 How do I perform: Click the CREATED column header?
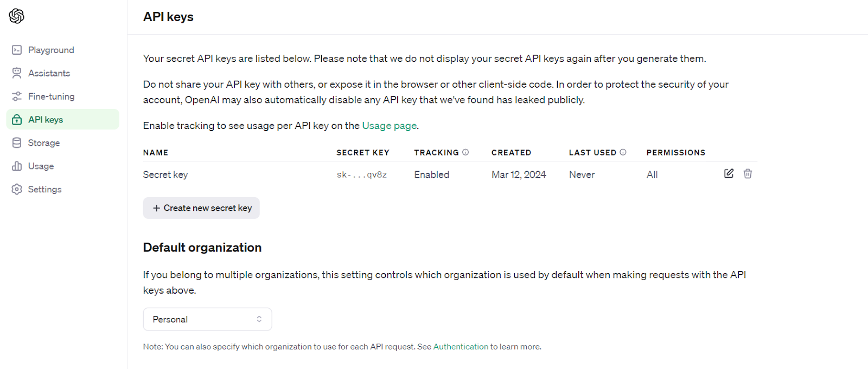pyautogui.click(x=512, y=153)
